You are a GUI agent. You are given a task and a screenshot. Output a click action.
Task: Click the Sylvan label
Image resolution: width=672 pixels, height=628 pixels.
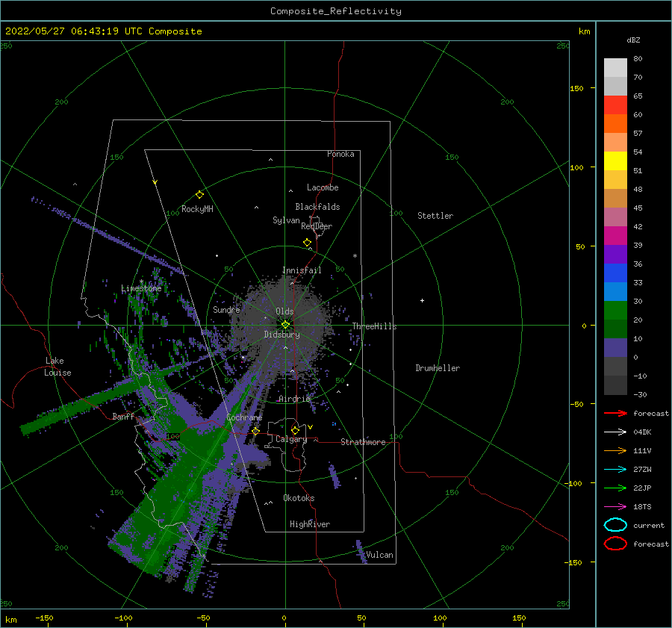click(286, 220)
